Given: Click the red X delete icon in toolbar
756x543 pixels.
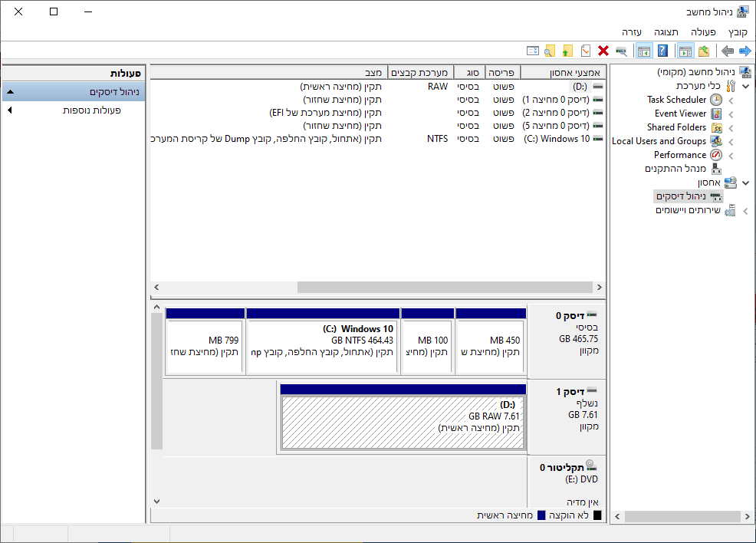Looking at the screenshot, I should [603, 51].
